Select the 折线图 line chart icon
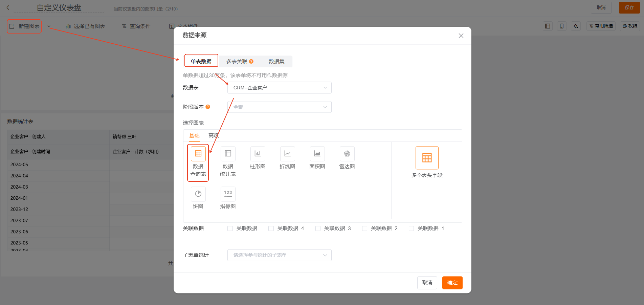 coord(287,154)
